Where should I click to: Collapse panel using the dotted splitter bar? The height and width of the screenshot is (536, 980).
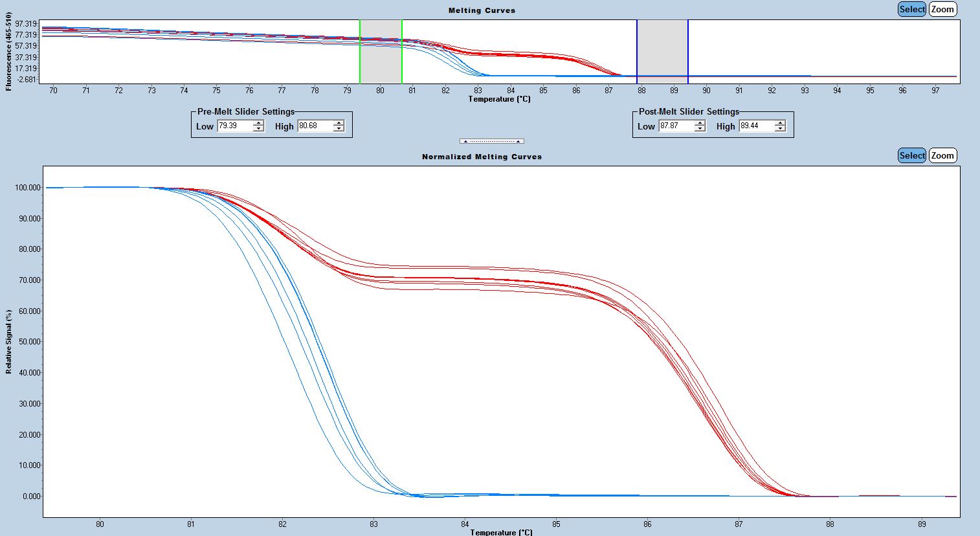click(x=491, y=141)
